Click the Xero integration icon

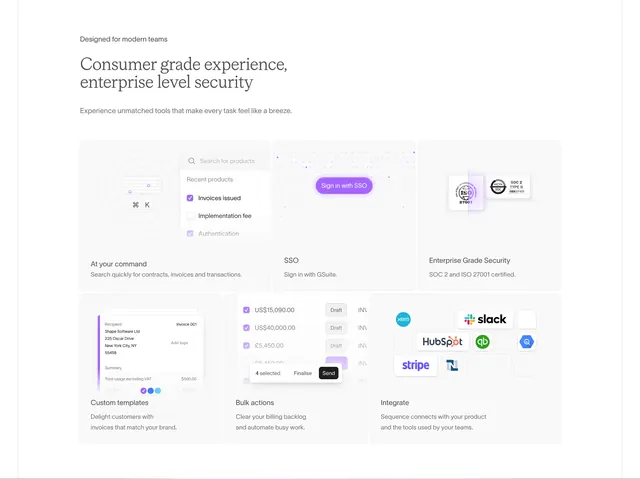(403, 319)
